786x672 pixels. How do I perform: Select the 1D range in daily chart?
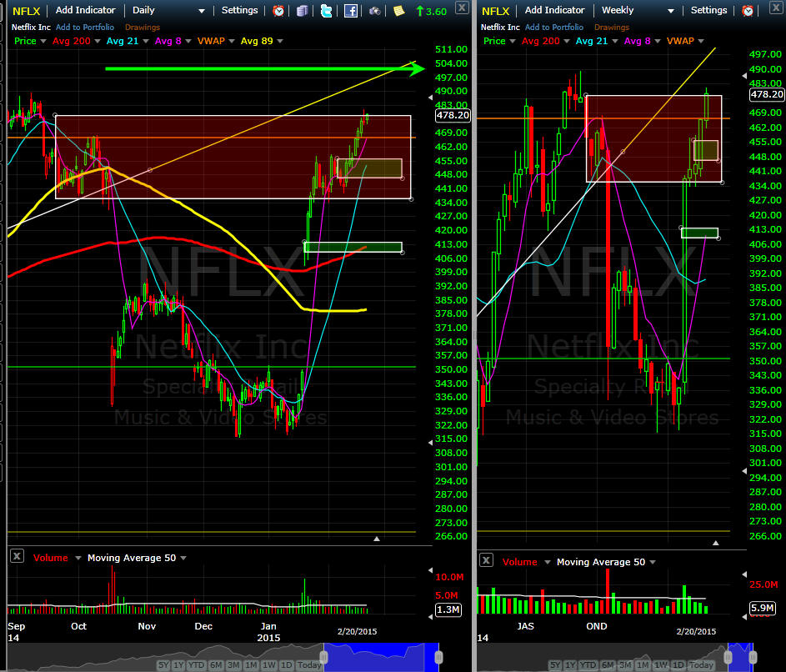(286, 665)
